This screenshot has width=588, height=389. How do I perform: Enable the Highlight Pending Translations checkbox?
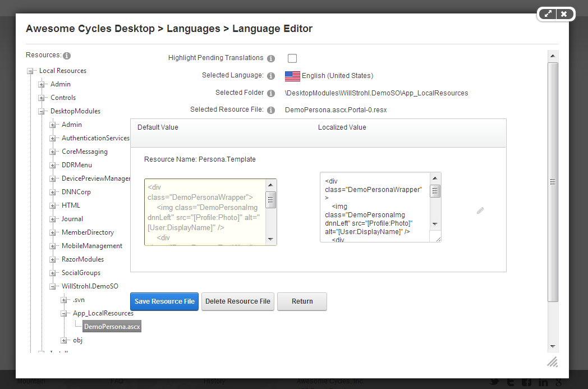click(292, 58)
